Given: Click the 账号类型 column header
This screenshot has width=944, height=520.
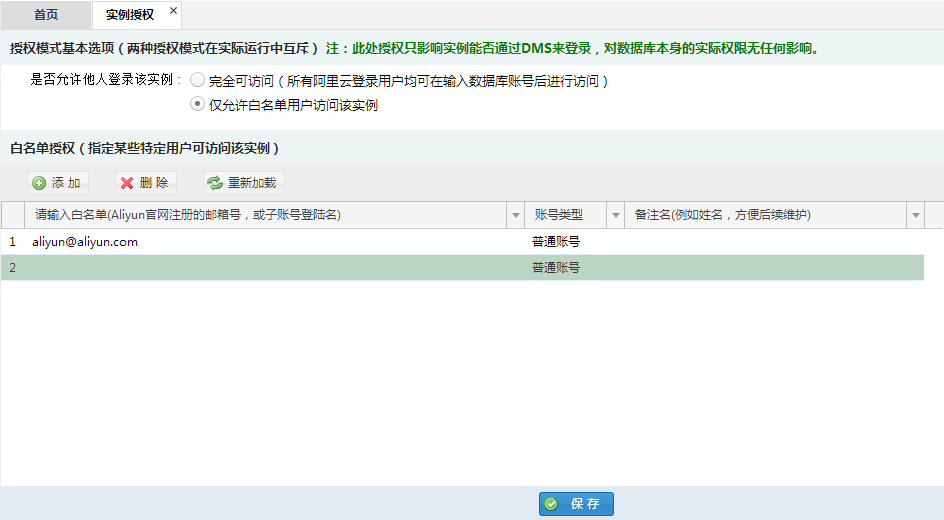Looking at the screenshot, I should tap(560, 215).
